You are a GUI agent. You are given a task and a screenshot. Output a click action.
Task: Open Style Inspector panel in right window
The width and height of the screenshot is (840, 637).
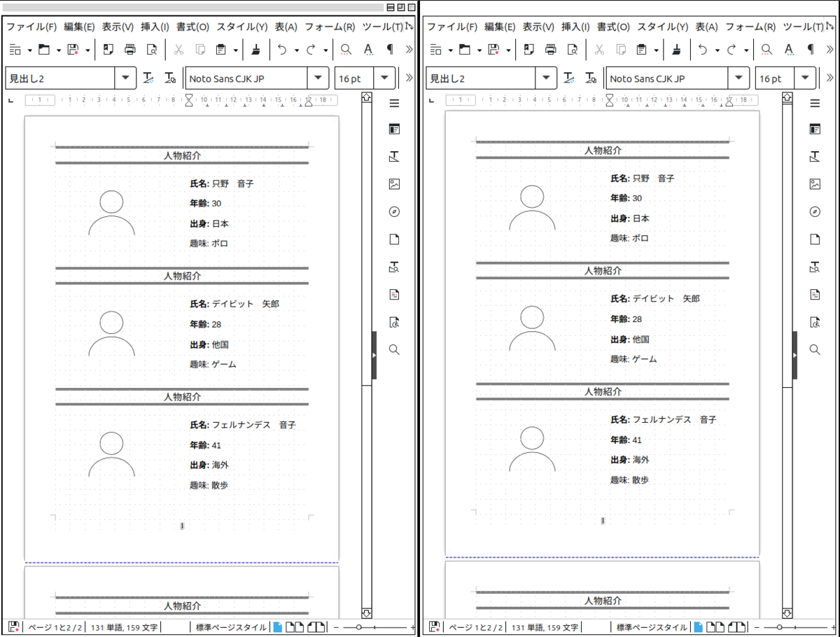pos(815,267)
